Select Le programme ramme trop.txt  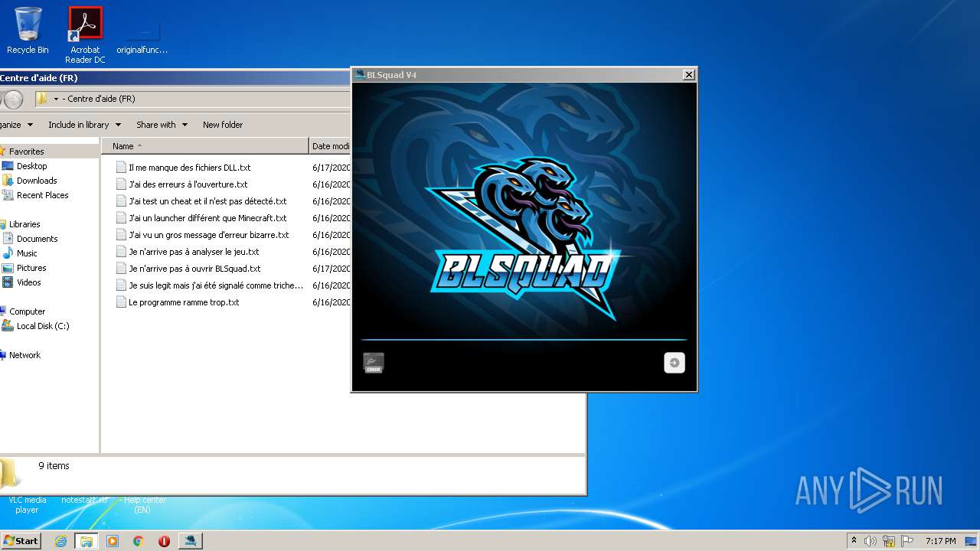184,302
